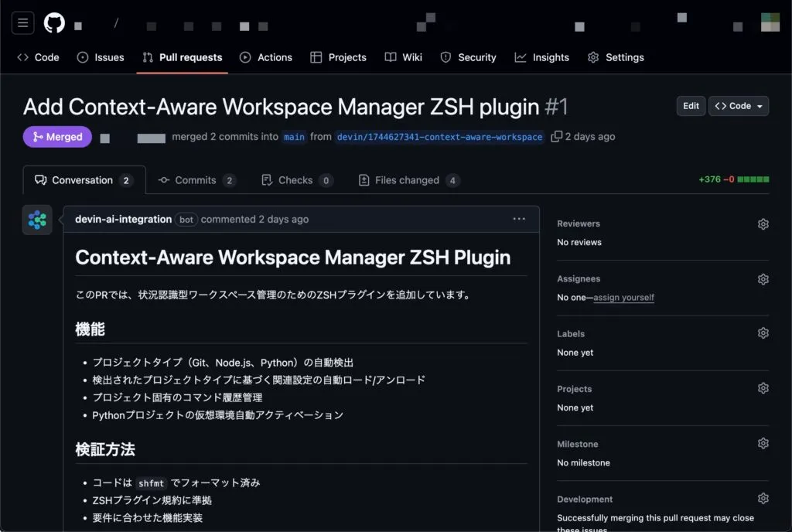Switch to the Commits tab
The height and width of the screenshot is (532, 792).
tap(197, 180)
